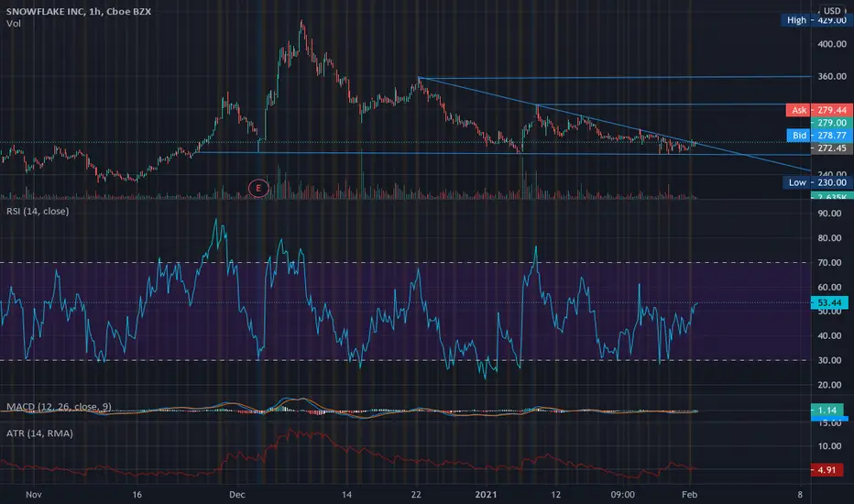
Task: Click the Ask 279.44 price label
Action: point(817,110)
